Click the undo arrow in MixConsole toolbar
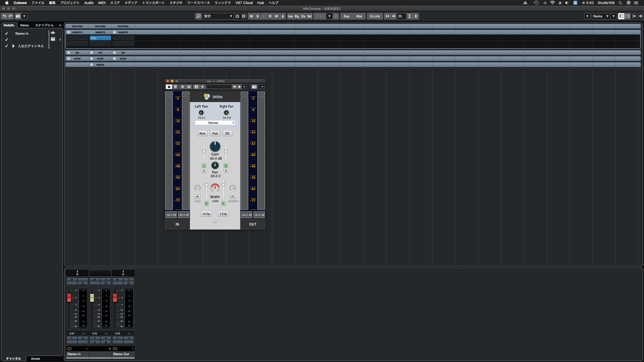The height and width of the screenshot is (362, 644). (4, 16)
